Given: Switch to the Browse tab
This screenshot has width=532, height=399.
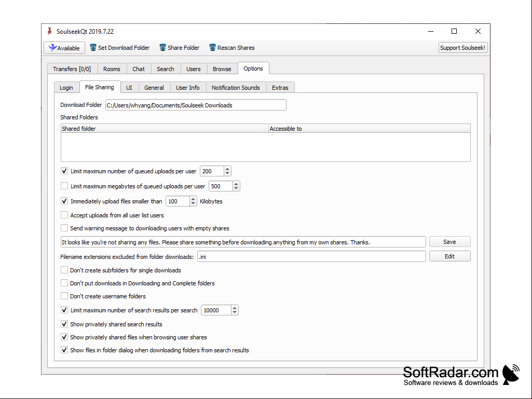Looking at the screenshot, I should pos(222,69).
